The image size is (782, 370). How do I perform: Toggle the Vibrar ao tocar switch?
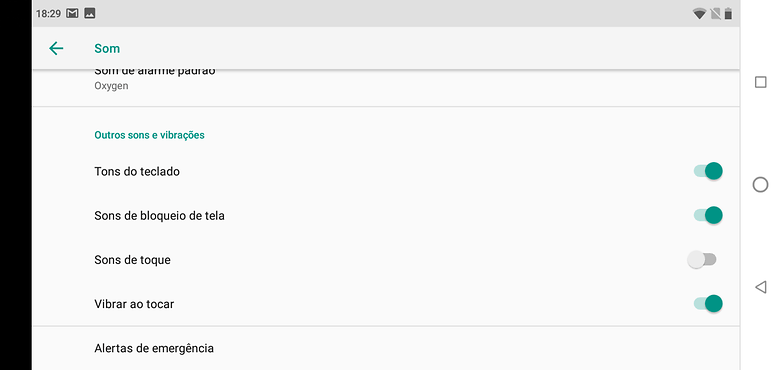pos(708,304)
